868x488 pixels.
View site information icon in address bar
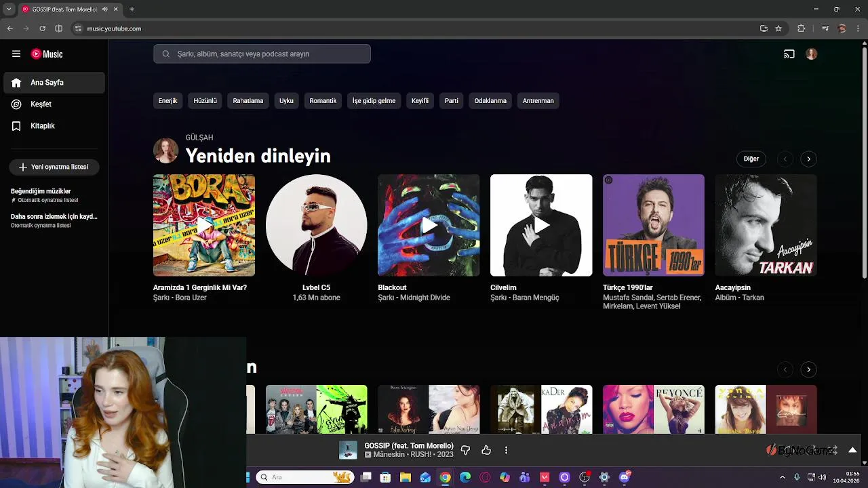click(78, 28)
